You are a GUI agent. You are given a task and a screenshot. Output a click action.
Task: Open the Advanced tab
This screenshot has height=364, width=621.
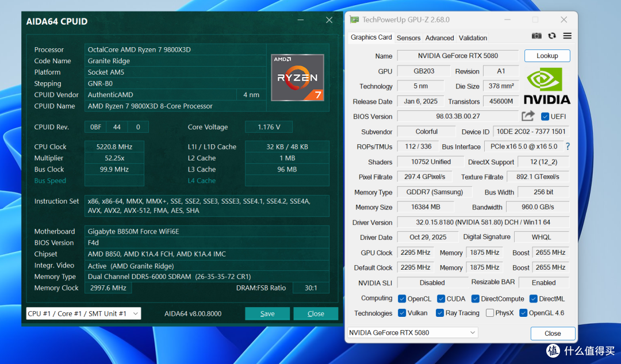(x=440, y=38)
